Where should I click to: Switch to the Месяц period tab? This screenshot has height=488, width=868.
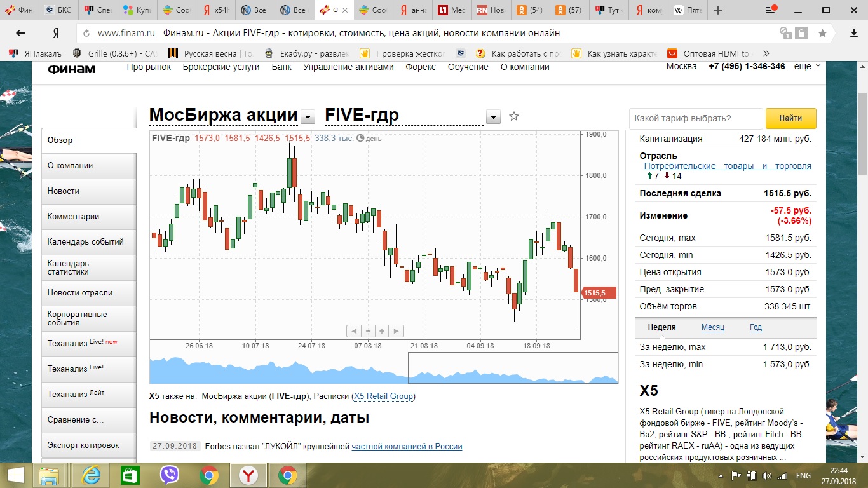point(713,327)
